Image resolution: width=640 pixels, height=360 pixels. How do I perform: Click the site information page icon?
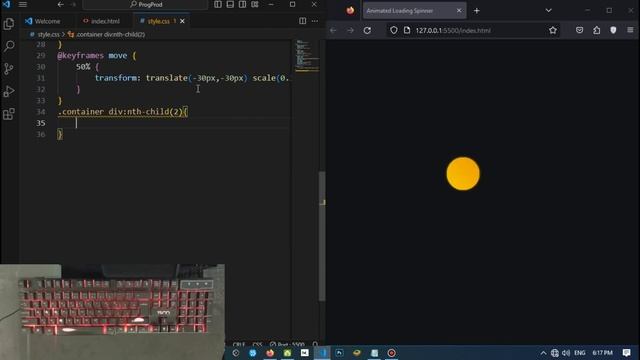(x=407, y=30)
